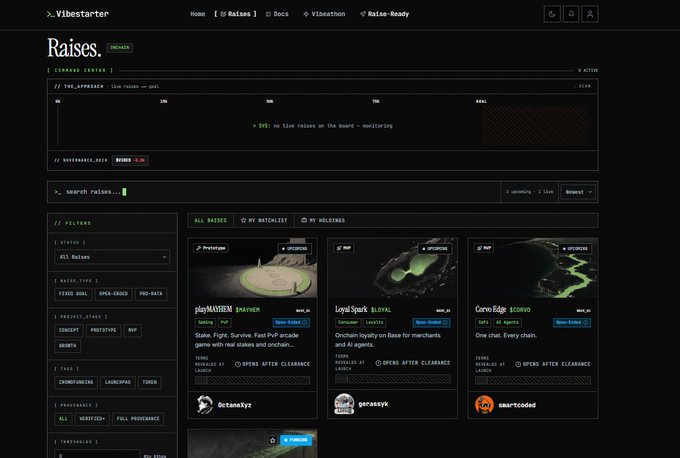This screenshot has width=680, height=458.
Task: Open the Docs nav link
Action: point(277,14)
